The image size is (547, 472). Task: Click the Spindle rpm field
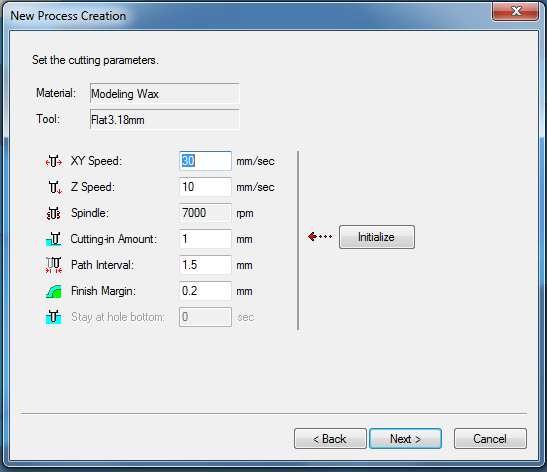[205, 213]
